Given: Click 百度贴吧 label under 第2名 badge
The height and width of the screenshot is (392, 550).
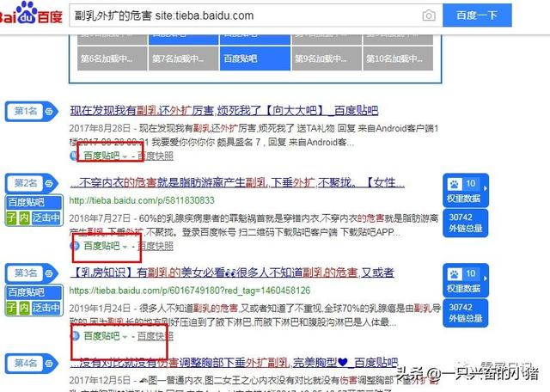Looking at the screenshot, I should 34,202.
